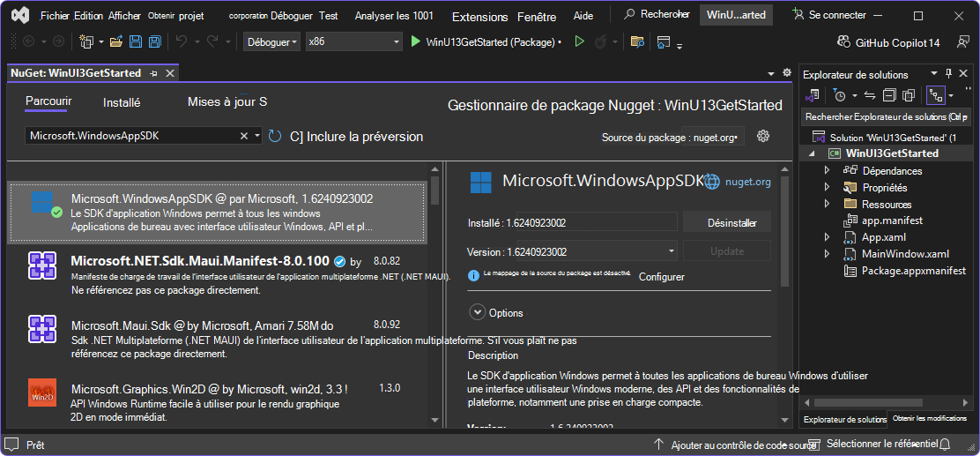The image size is (980, 456).
Task: Click the Configurer link
Action: coord(661,276)
